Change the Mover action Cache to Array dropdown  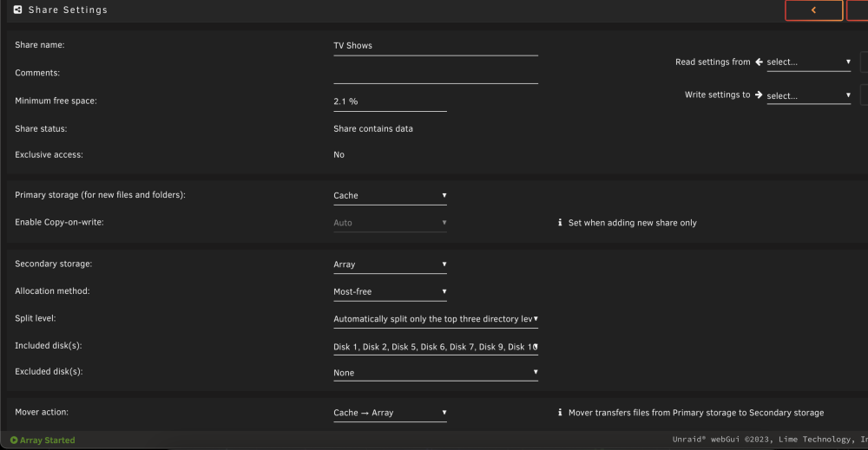(x=390, y=413)
